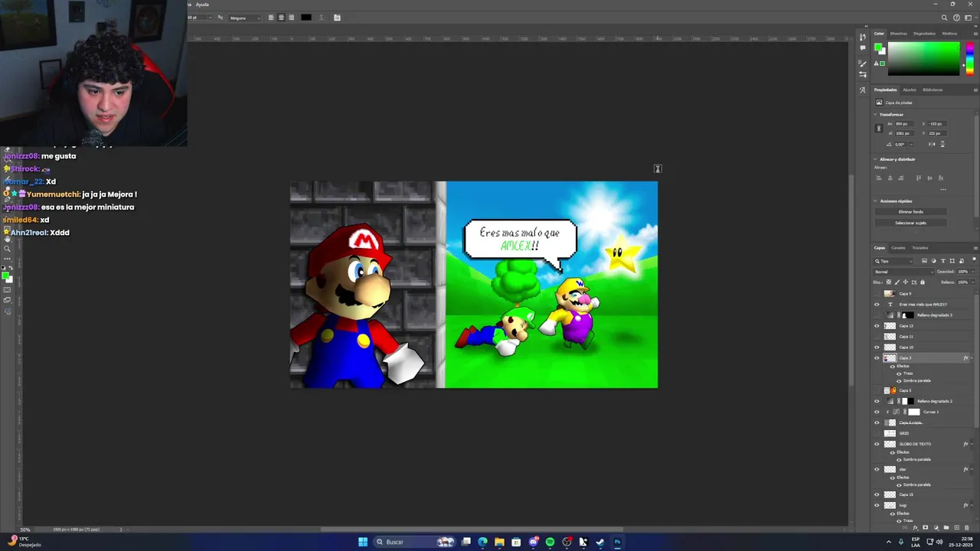Add a layer mask icon
Image resolution: width=980 pixels, height=551 pixels.
tap(925, 527)
